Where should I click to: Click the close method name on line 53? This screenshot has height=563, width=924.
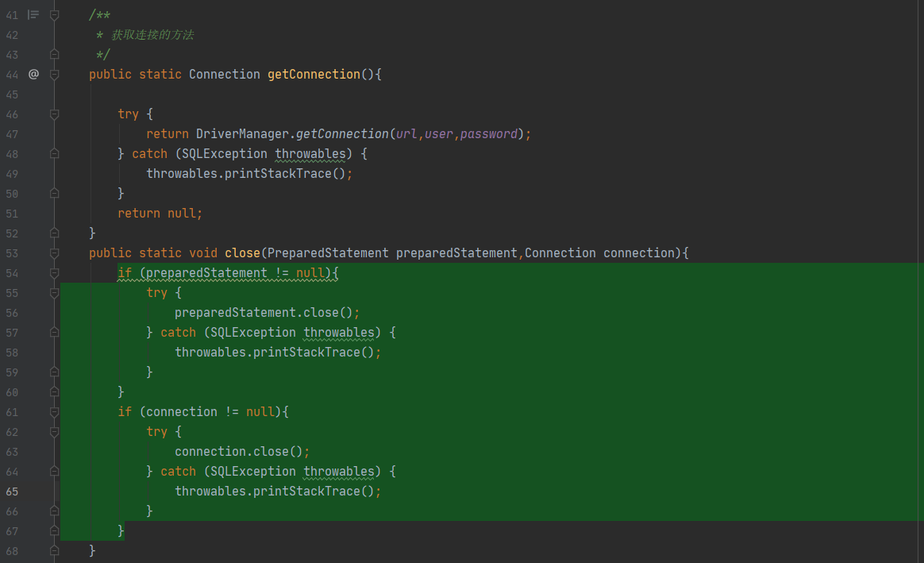pyautogui.click(x=242, y=253)
